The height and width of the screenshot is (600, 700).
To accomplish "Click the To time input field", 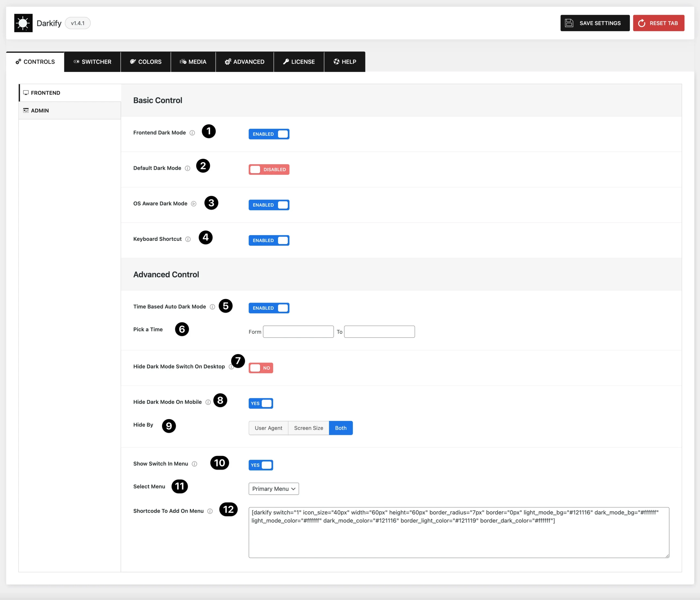I will tap(379, 332).
